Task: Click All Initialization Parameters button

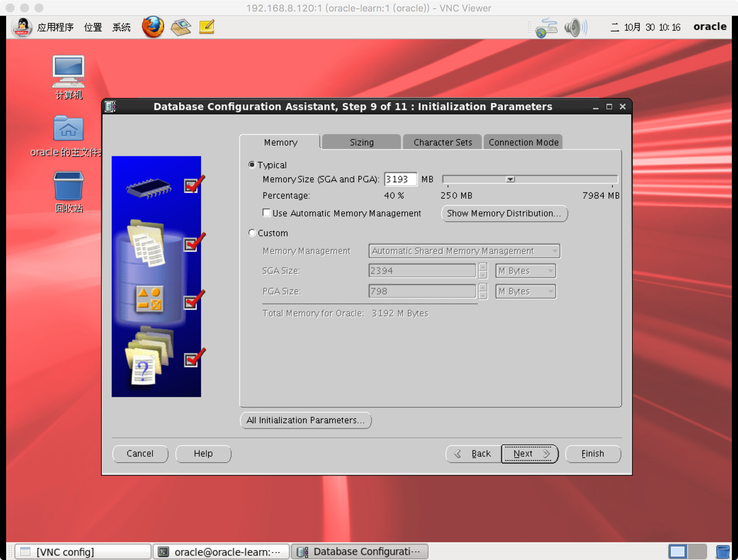Action: pyautogui.click(x=306, y=420)
